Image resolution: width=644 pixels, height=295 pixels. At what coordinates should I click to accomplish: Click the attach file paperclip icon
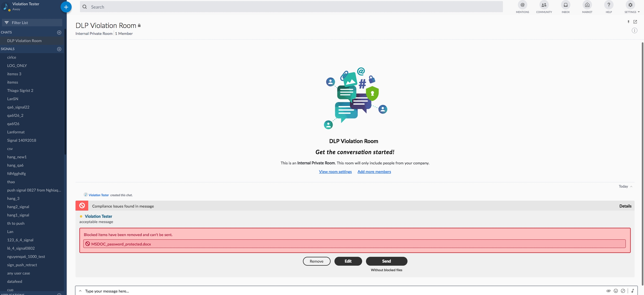608,291
